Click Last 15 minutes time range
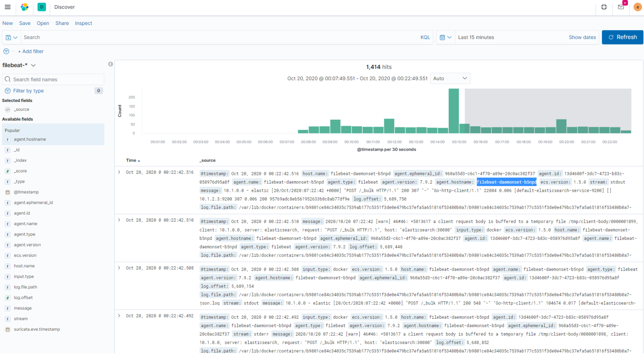Image resolution: width=644 pixels, height=355 pixels. click(476, 37)
